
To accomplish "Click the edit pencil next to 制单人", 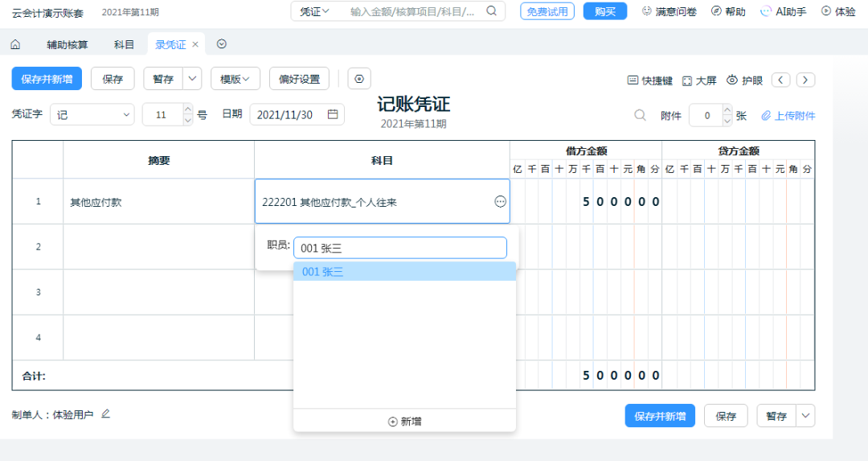I will (105, 414).
